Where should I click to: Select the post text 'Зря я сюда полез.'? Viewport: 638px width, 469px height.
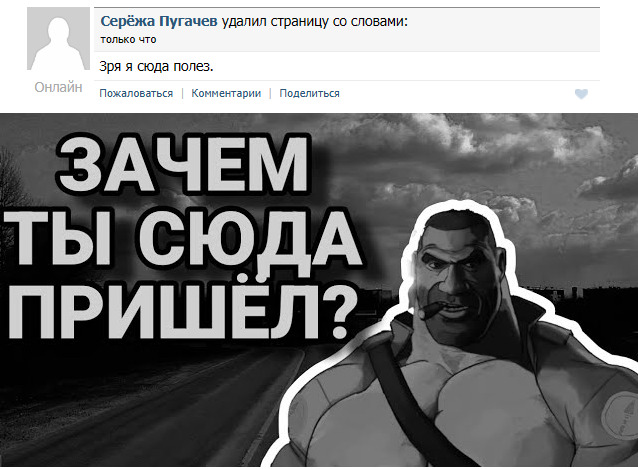(x=156, y=66)
